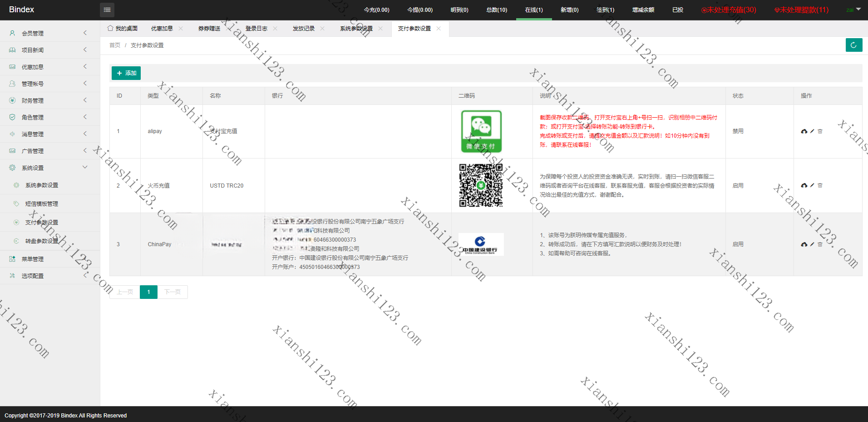Image resolution: width=868 pixels, height=422 pixels.
Task: Collapse the 系统设置 menu
Action: pos(50,168)
